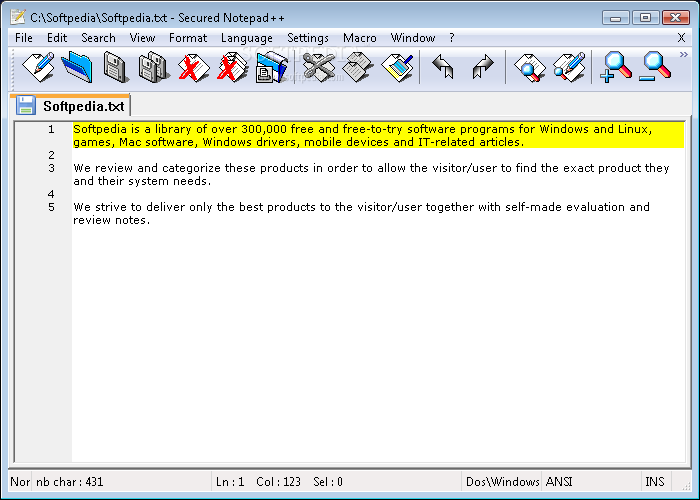700x500 pixels.
Task: Open the Language menu
Action: coord(247,38)
